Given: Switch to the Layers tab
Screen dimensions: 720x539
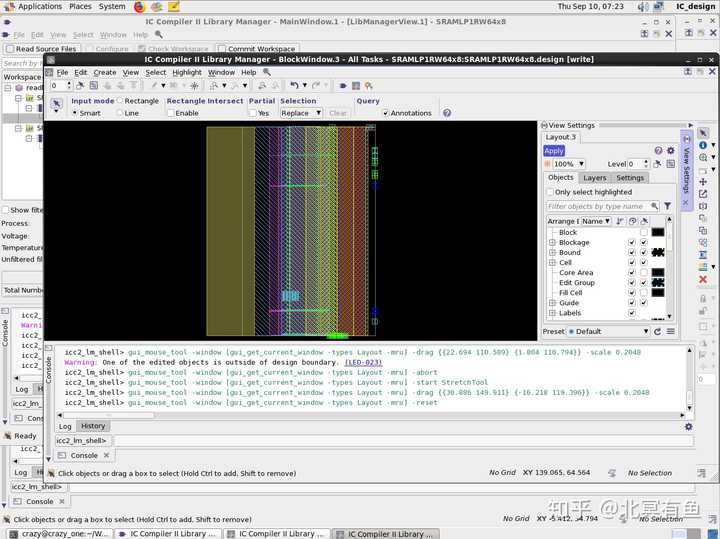Looking at the screenshot, I should click(x=594, y=177).
